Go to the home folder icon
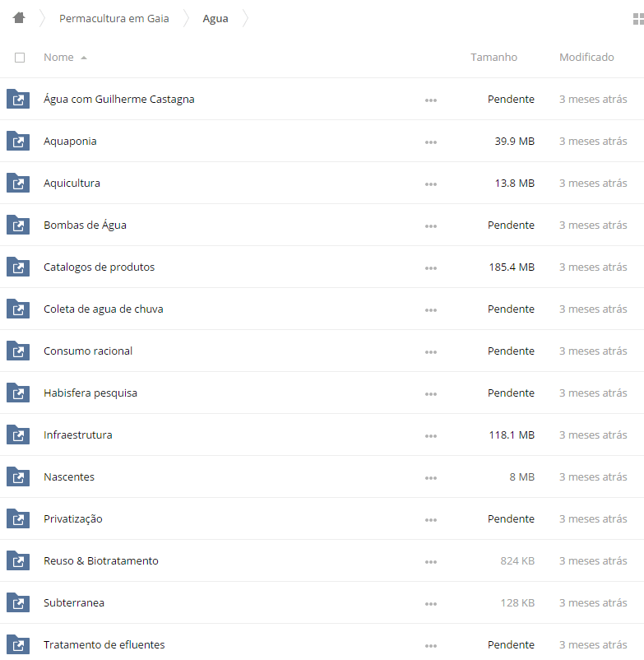The width and height of the screenshot is (644, 660). (19, 18)
